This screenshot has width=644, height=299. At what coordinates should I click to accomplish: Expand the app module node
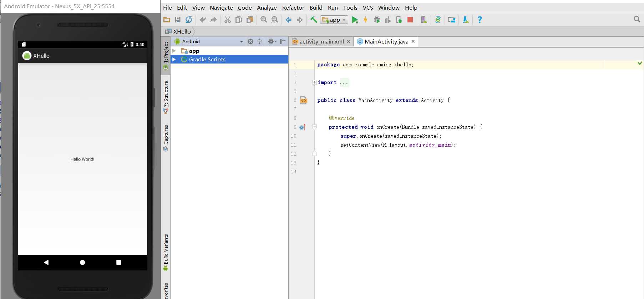[174, 51]
